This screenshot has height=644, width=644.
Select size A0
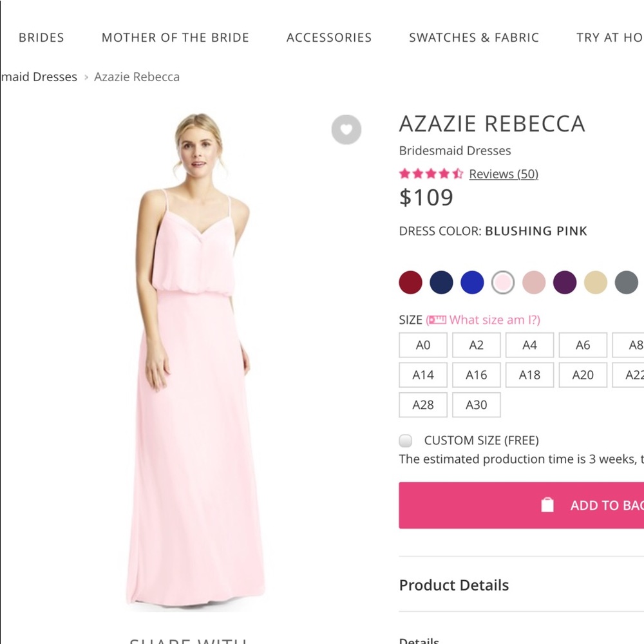422,345
